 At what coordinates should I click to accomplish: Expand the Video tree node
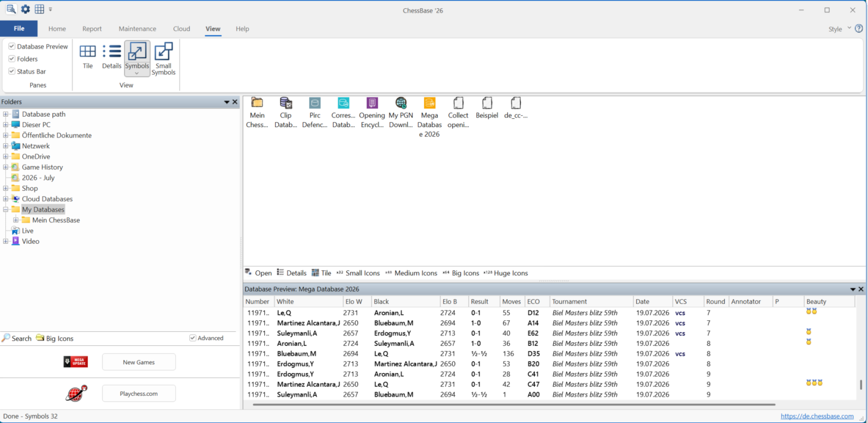(x=6, y=241)
